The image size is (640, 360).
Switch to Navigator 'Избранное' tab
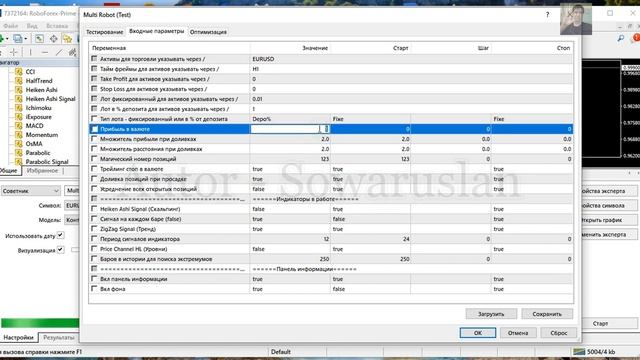coord(42,171)
